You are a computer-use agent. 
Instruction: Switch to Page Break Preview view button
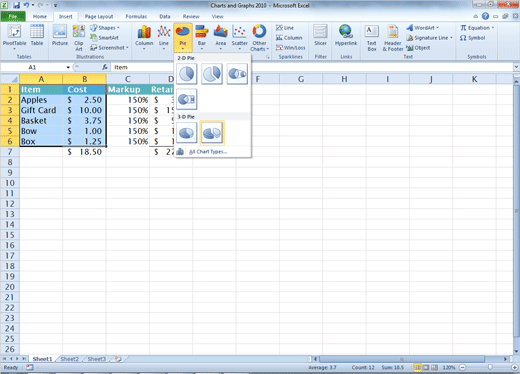tap(434, 367)
